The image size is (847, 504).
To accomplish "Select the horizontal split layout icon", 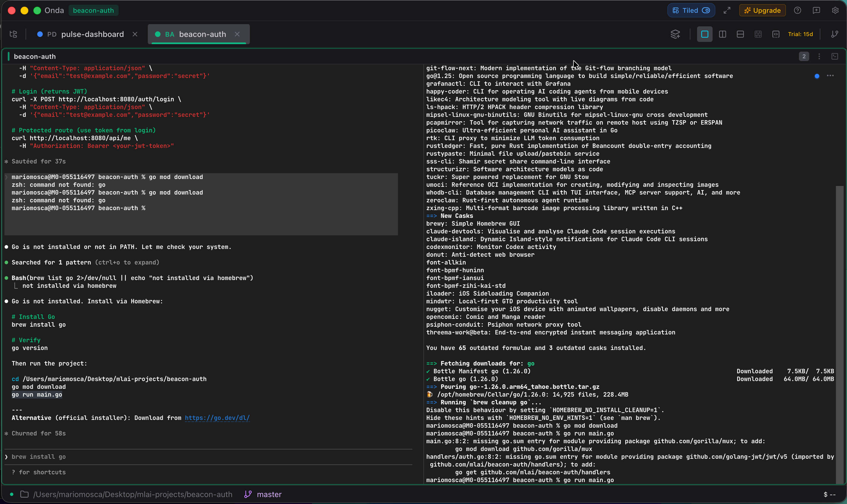I will (x=740, y=34).
